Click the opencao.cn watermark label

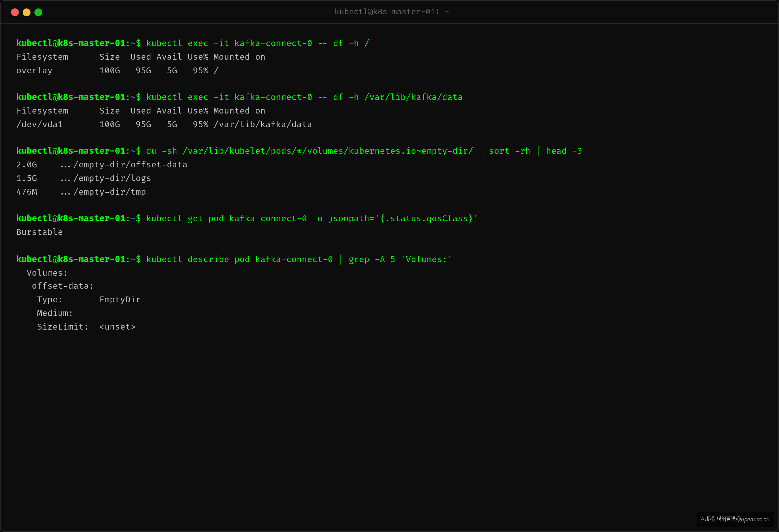coord(735,519)
